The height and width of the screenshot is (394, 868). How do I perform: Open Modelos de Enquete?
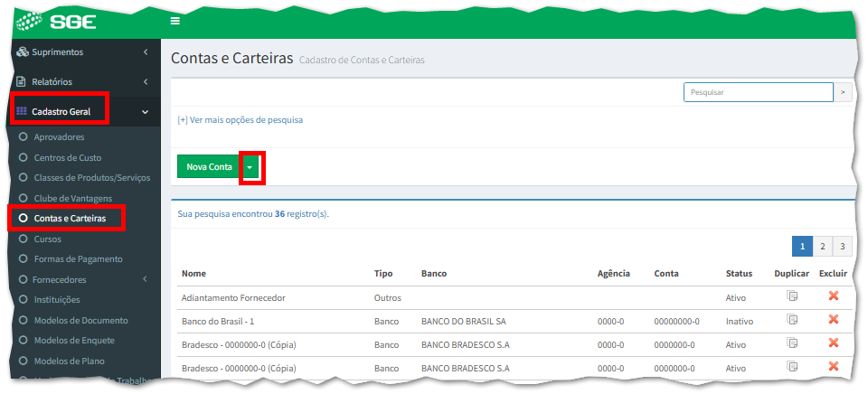pos(74,341)
